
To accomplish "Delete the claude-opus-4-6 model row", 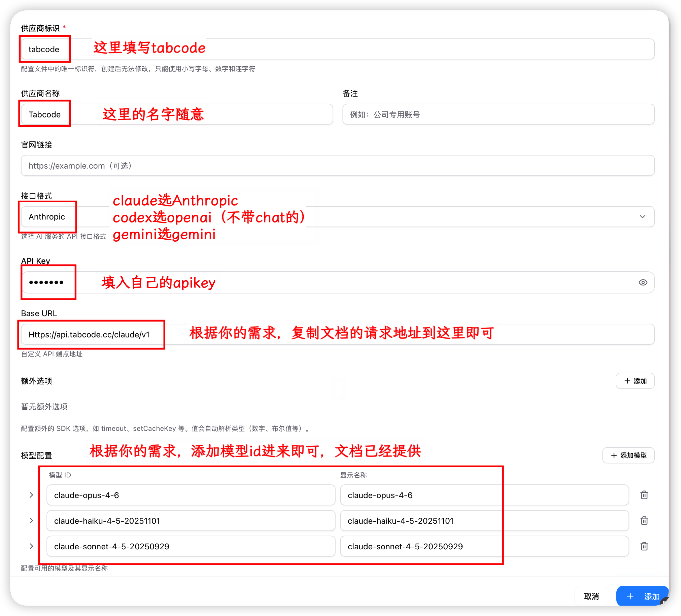I will (644, 495).
